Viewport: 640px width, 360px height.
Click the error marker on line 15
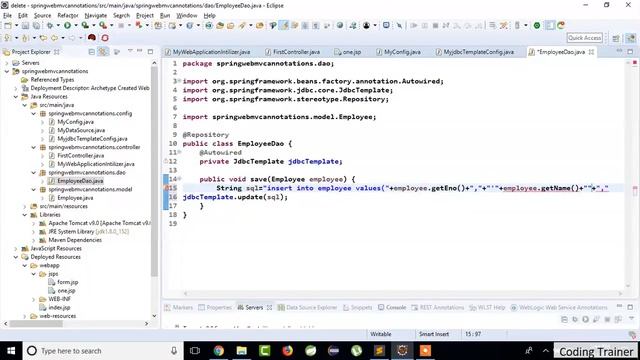point(167,188)
